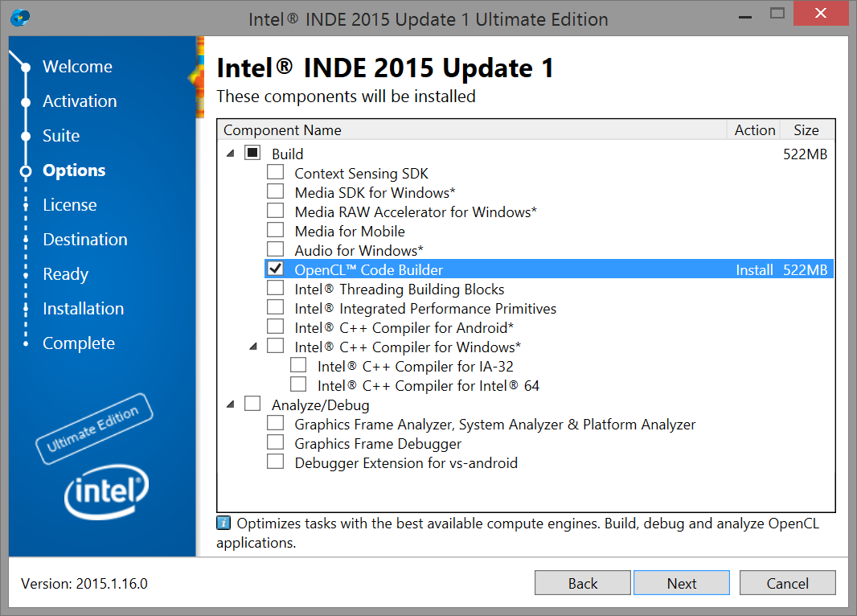Select the Options step in sidebar
The width and height of the screenshot is (857, 616).
click(x=74, y=170)
